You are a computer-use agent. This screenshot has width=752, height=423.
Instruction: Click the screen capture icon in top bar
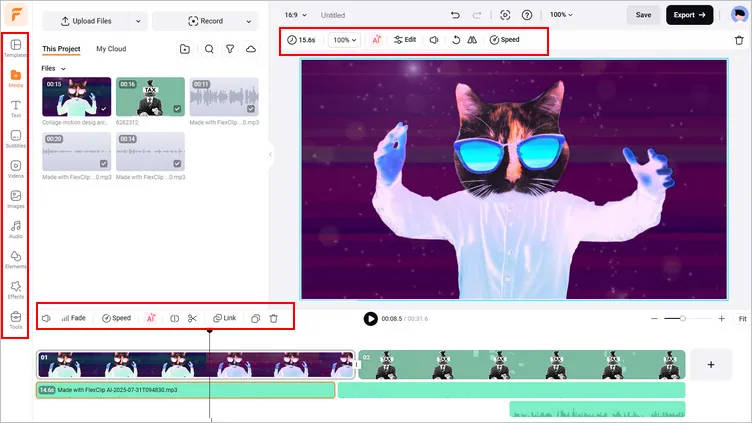[505, 15]
